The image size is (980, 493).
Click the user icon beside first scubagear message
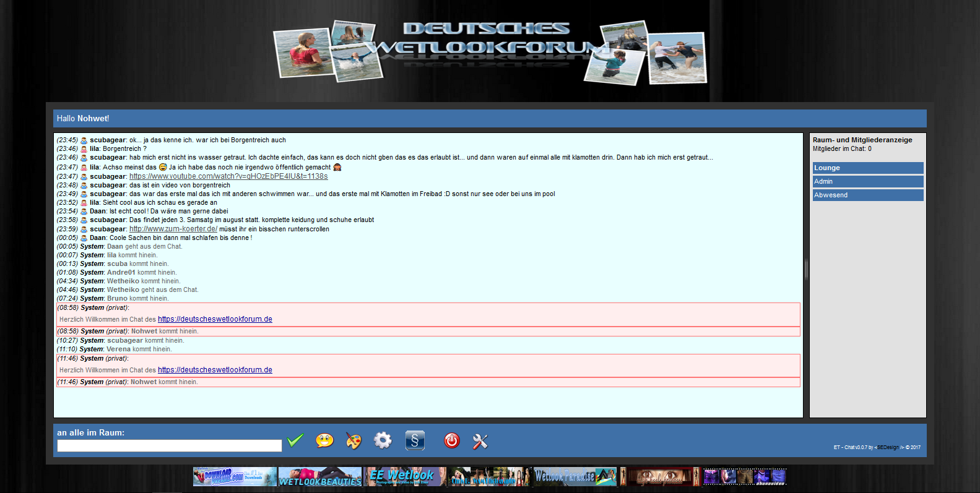point(84,140)
